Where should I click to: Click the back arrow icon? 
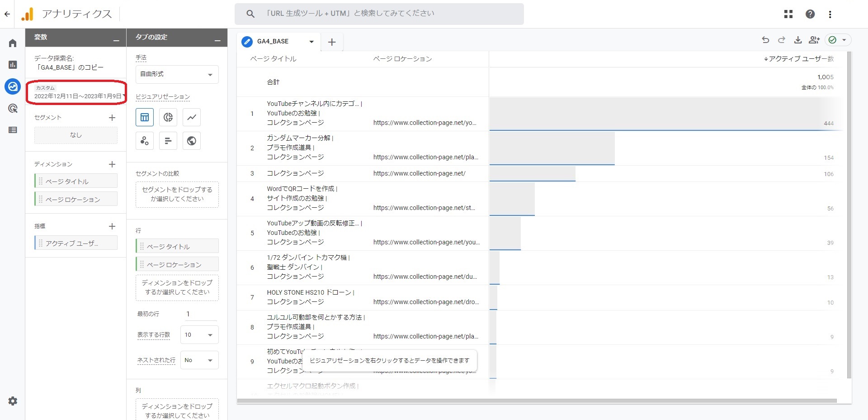pyautogui.click(x=7, y=14)
